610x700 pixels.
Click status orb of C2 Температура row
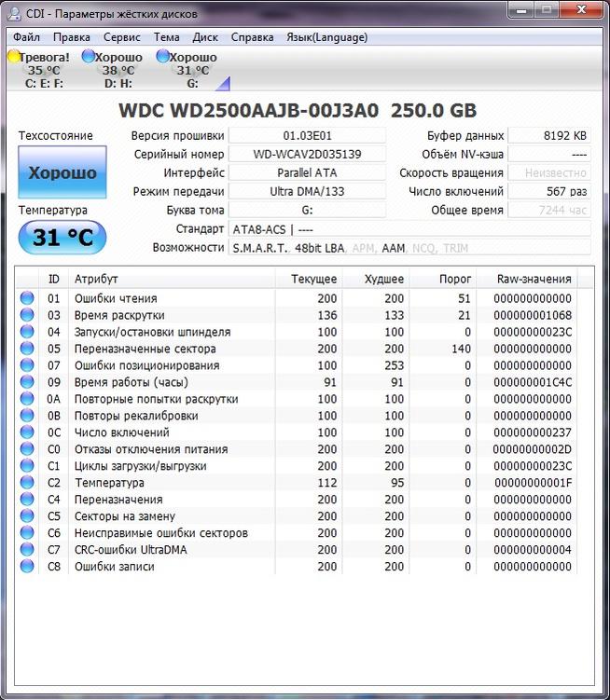point(27,482)
